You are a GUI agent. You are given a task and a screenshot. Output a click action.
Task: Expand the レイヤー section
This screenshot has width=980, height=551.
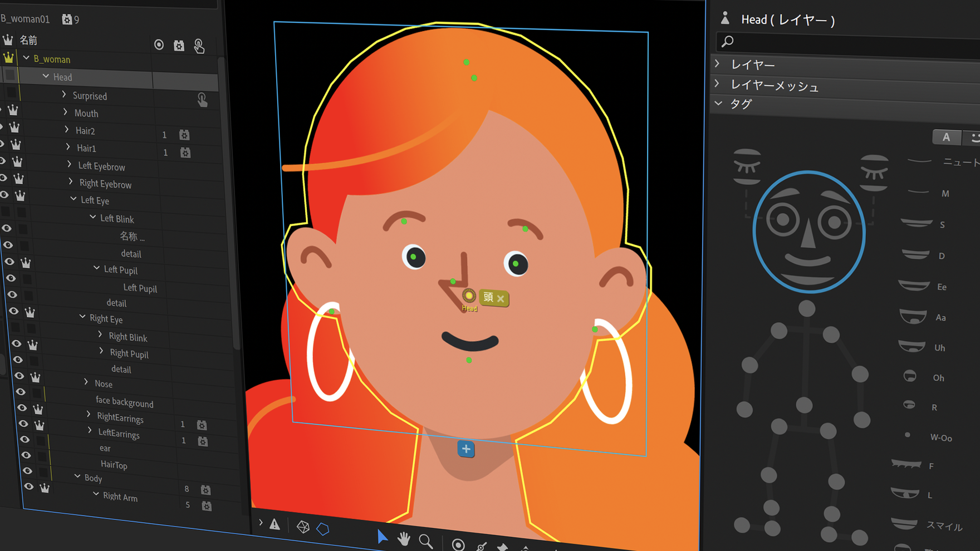tap(718, 64)
